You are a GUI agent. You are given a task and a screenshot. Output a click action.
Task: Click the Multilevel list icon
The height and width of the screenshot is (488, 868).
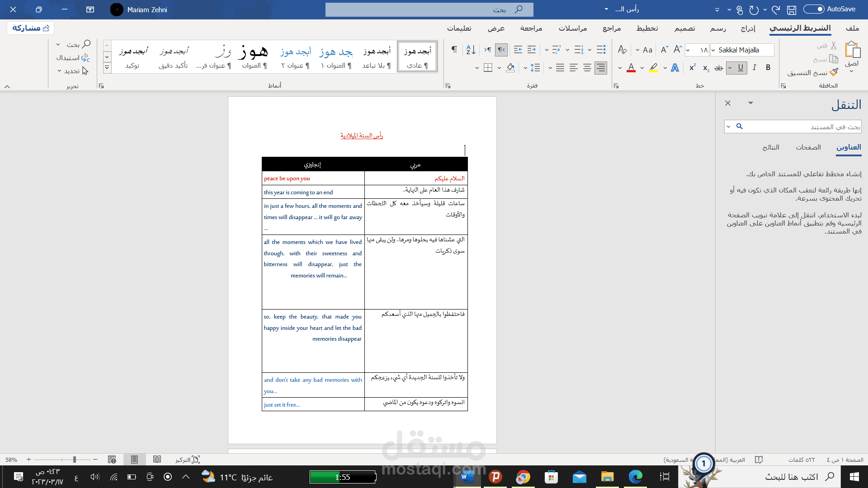557,50
